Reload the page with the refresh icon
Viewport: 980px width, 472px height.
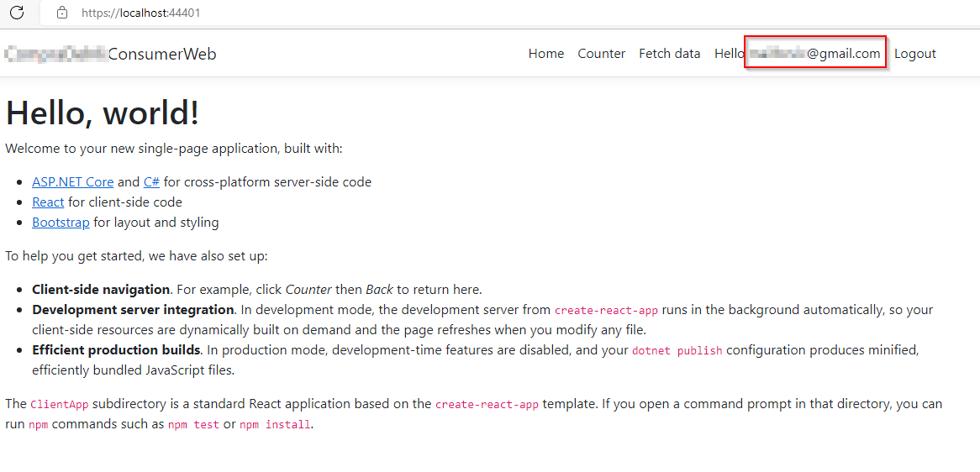[17, 12]
